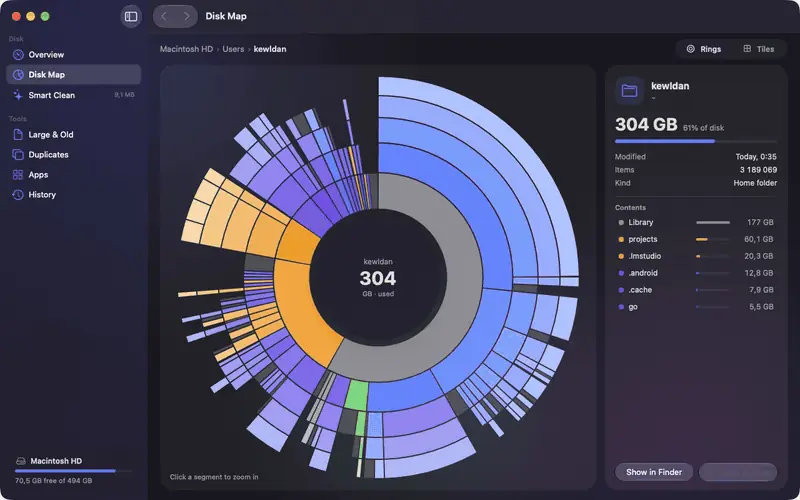Click the Disk Map pie icon
Screen dimensions: 800x500
click(x=18, y=74)
